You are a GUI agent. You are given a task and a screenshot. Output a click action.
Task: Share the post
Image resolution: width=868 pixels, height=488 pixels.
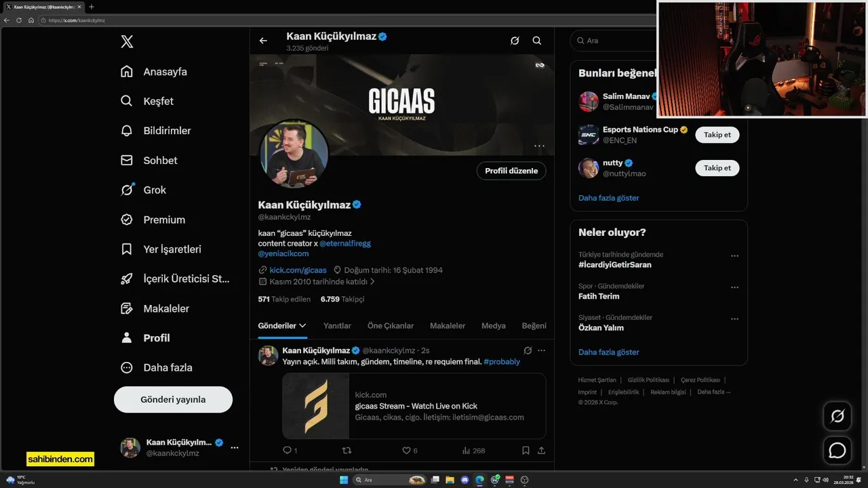(541, 450)
